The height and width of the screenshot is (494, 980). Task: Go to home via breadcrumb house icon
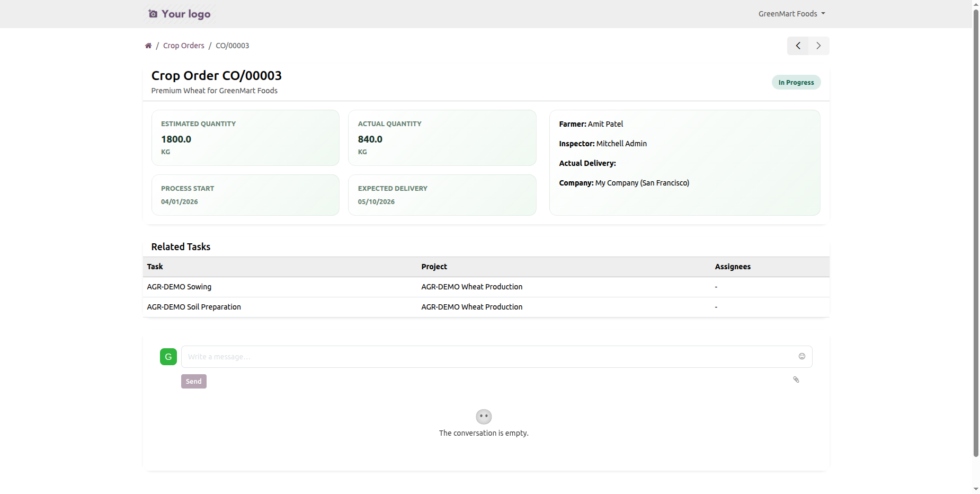pyautogui.click(x=148, y=46)
